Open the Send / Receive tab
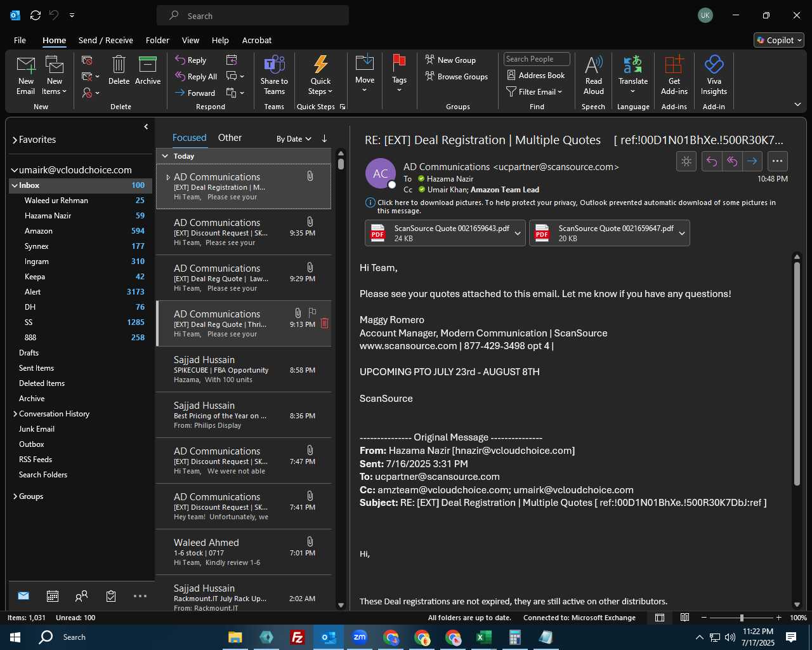Screen dimensions: 812x650 point(106,40)
